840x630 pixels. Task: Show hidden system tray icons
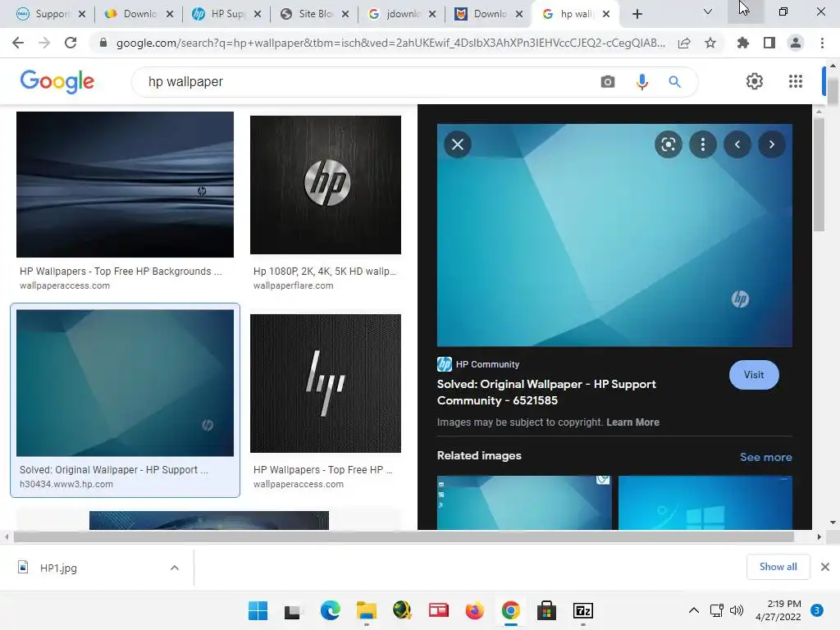tap(694, 610)
